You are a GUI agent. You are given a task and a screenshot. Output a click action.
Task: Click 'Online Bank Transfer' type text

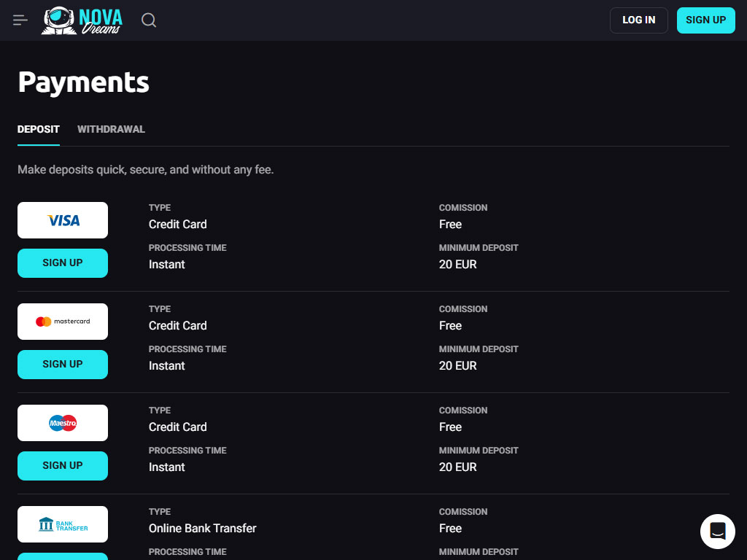(x=203, y=529)
